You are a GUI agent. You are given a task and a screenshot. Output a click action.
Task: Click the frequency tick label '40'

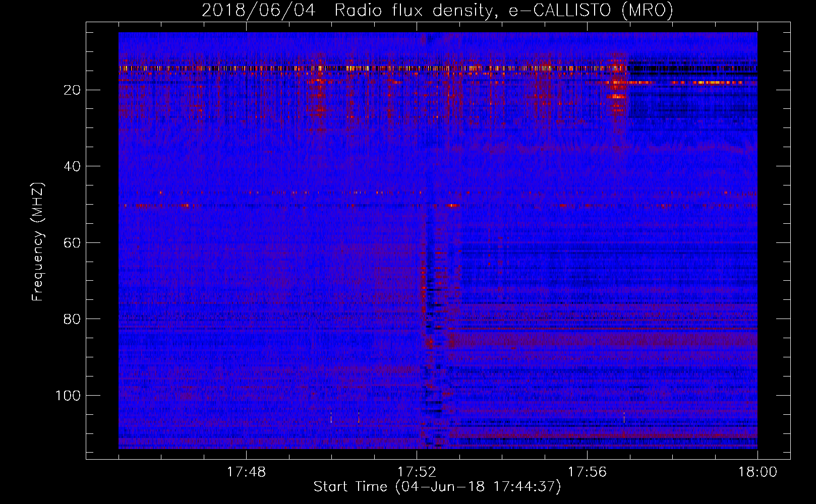(72, 166)
